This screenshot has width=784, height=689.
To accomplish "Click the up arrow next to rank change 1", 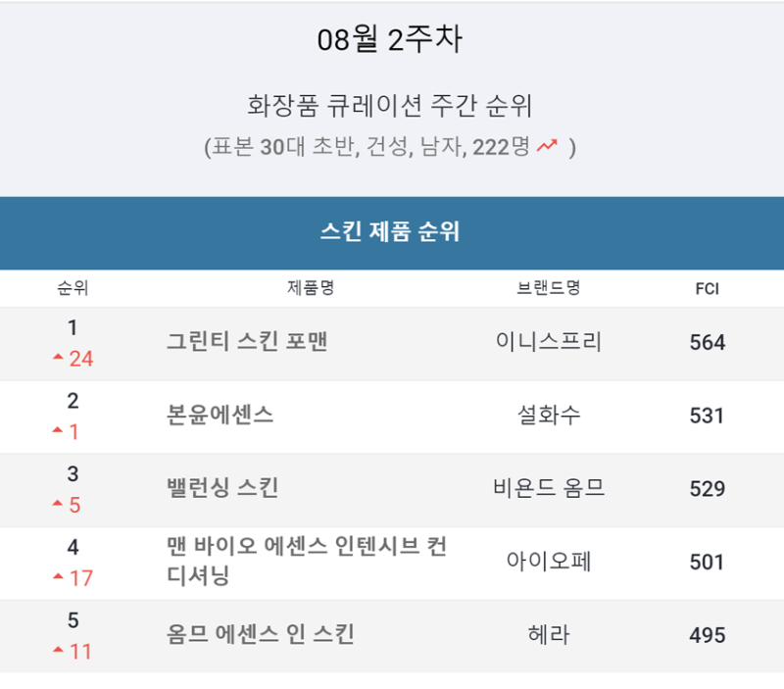I will tap(58, 429).
